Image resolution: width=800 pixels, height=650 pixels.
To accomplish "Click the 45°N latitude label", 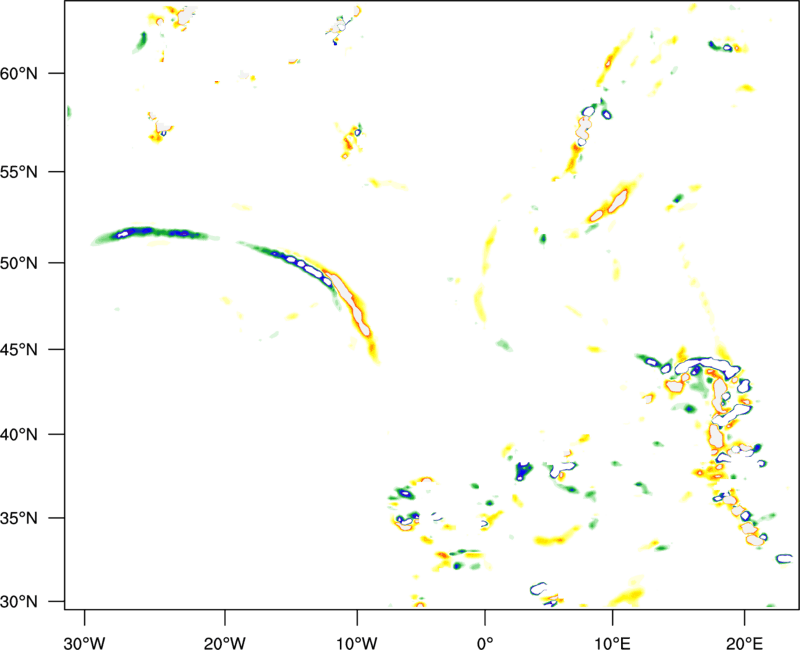I will (19, 350).
